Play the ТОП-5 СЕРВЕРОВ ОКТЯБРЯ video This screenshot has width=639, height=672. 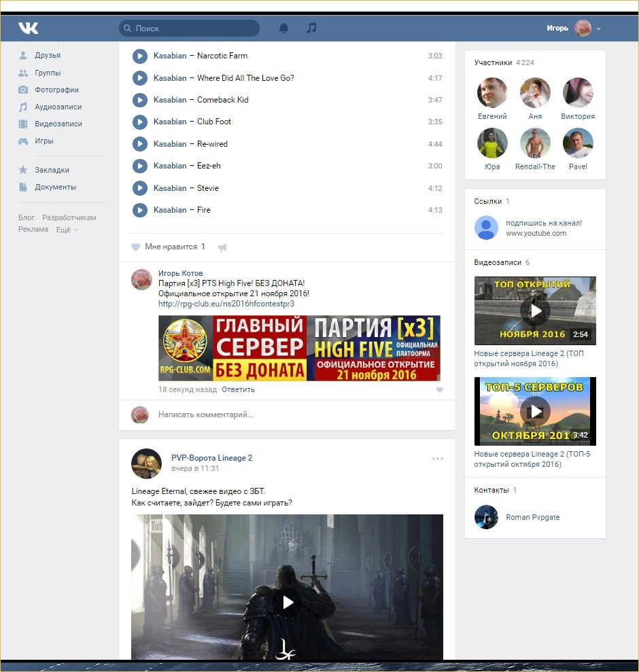(x=535, y=412)
